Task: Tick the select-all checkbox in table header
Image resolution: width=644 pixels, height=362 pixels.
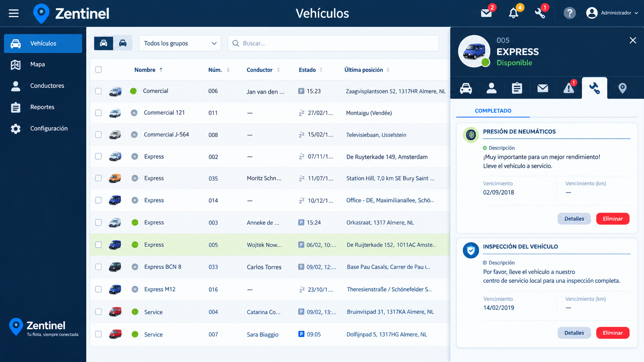Action: 99,70
